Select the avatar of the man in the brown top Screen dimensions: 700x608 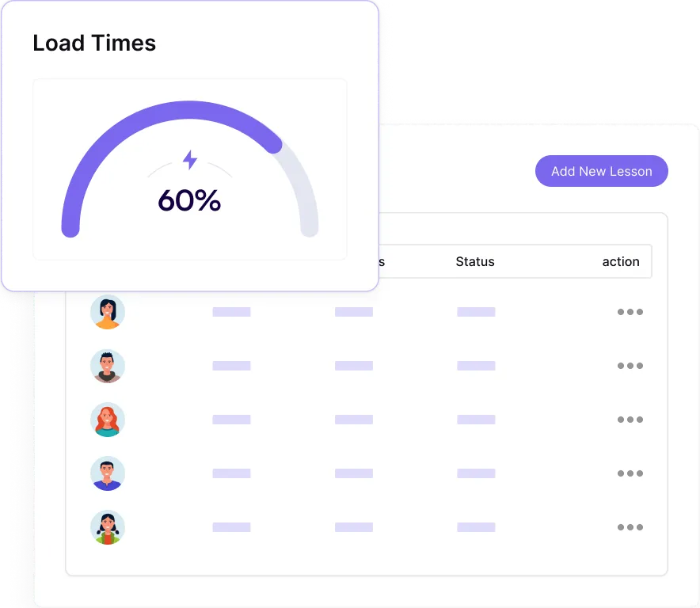(108, 366)
